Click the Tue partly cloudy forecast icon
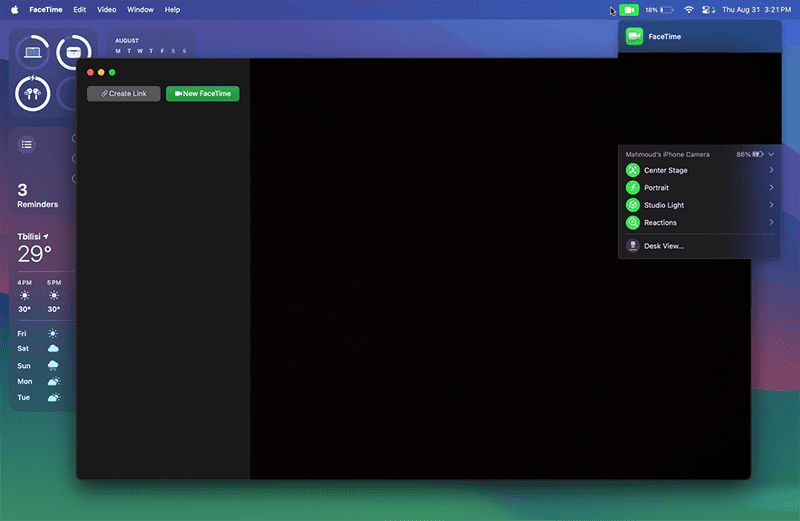 coord(54,397)
